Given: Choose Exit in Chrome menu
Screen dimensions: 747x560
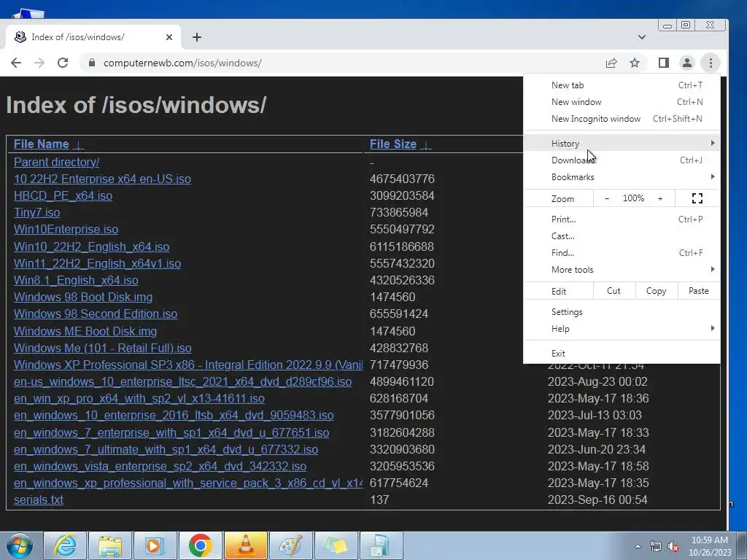Looking at the screenshot, I should [622, 354].
